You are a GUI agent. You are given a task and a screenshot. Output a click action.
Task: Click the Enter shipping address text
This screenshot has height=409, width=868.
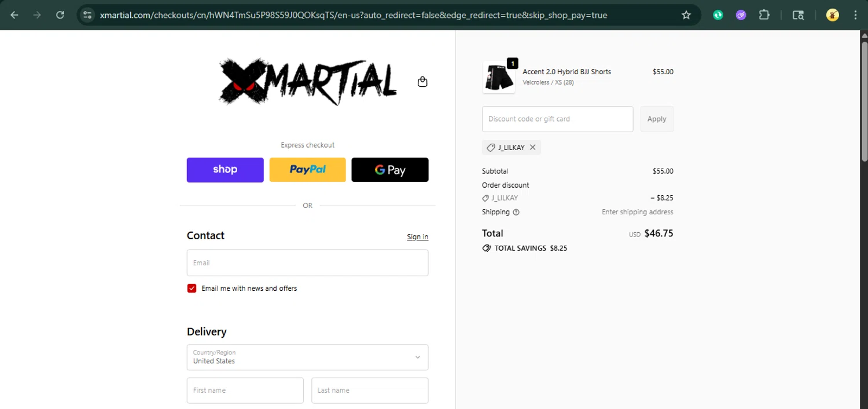tap(638, 212)
